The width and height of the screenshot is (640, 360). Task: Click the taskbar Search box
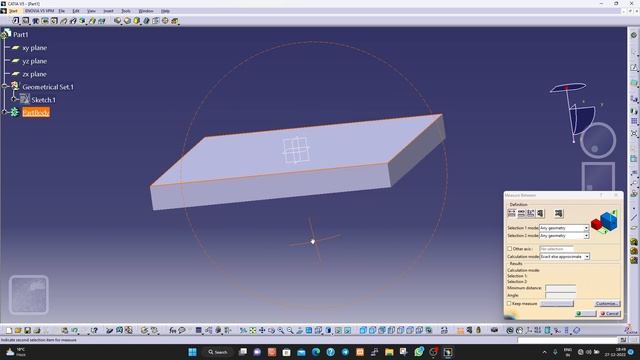(218, 352)
